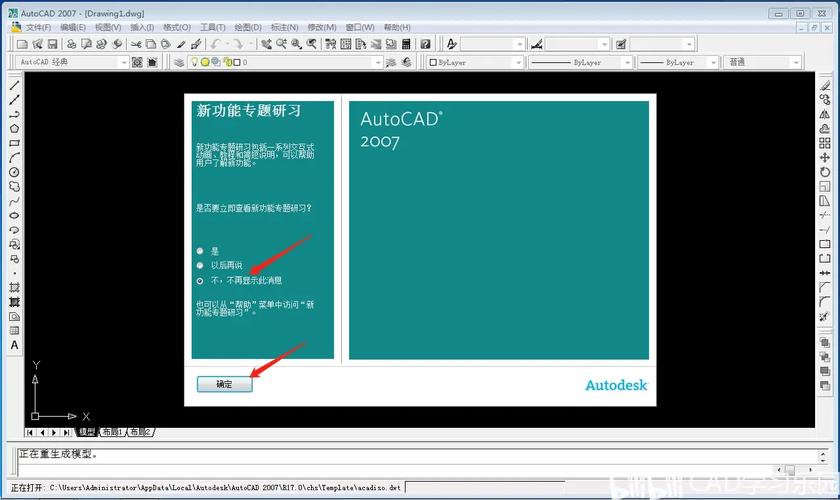Open the 格式(O) menu
Viewport: 840px width, 500px height.
pos(177,27)
